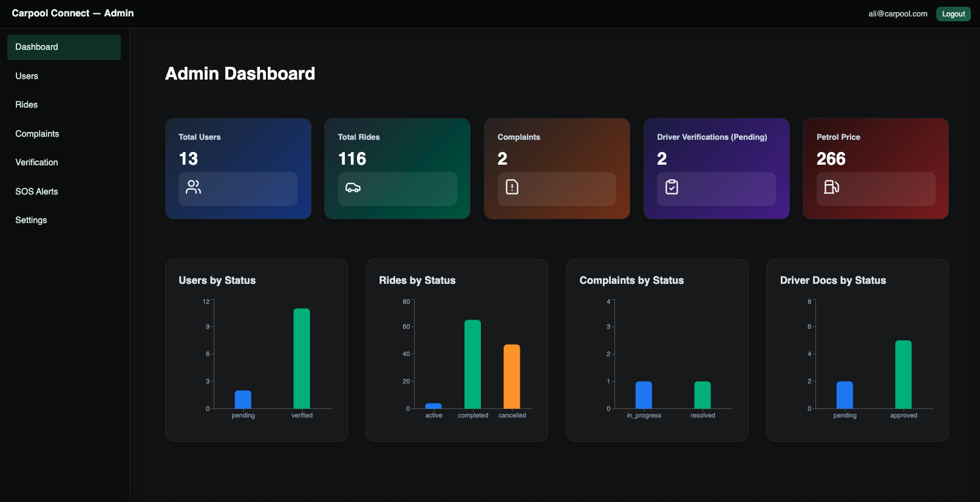Click the in_progress axis label
Screen dimensions: 980x502
[x=644, y=416]
